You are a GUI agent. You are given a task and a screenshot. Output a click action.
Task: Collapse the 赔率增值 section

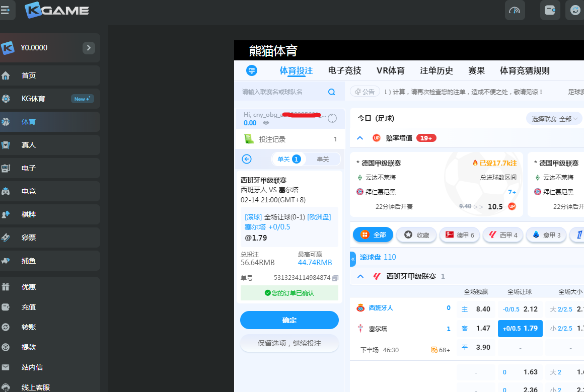tap(360, 138)
